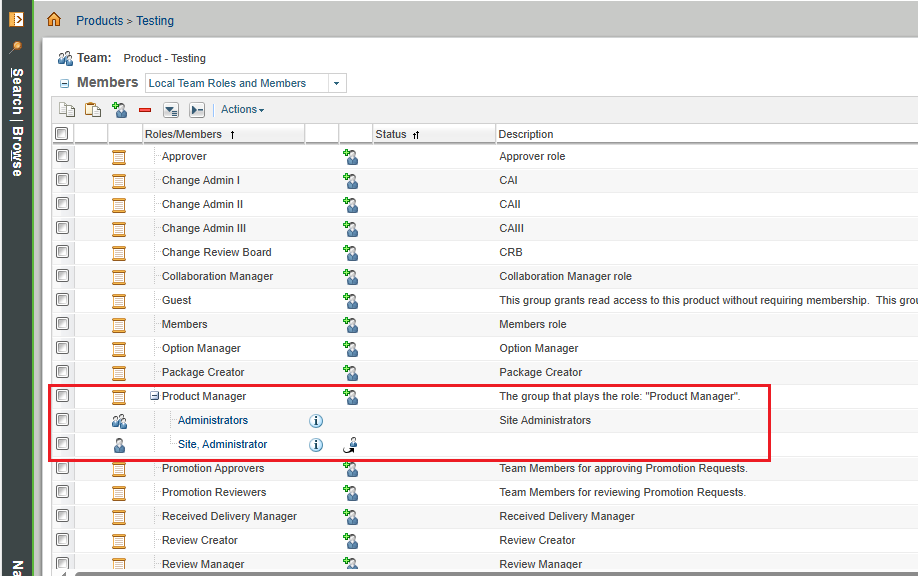Click the add-member icon on the Approver row
918x576 pixels.
[x=350, y=156]
